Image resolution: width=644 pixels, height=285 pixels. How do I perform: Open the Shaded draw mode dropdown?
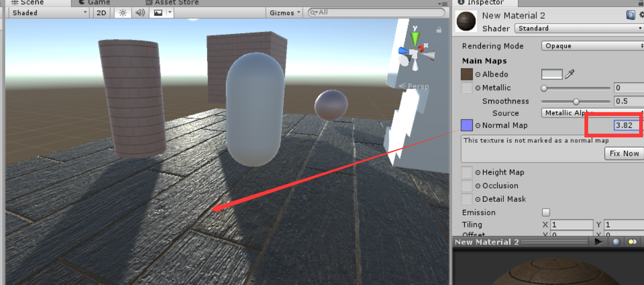[50, 12]
